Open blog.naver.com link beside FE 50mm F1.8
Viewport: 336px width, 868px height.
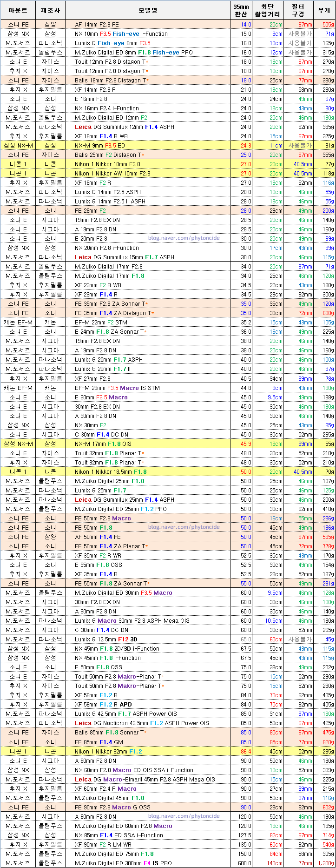click(184, 527)
